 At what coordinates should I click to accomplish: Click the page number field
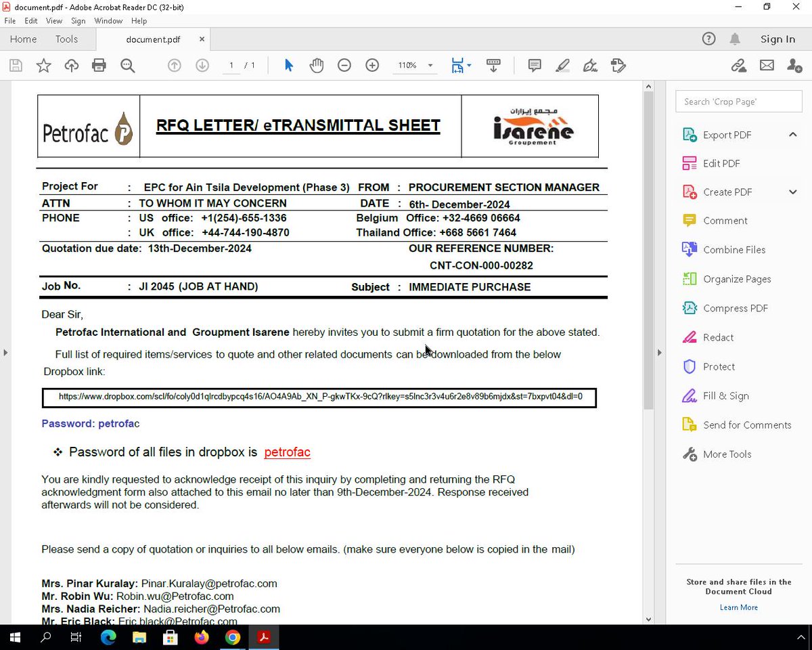click(231, 66)
